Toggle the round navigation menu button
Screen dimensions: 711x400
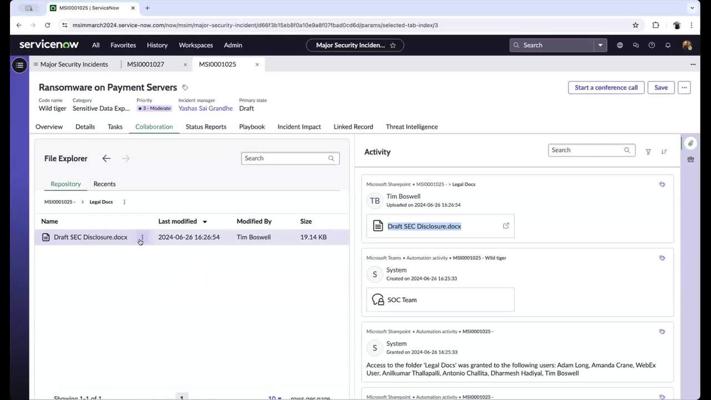click(x=19, y=64)
